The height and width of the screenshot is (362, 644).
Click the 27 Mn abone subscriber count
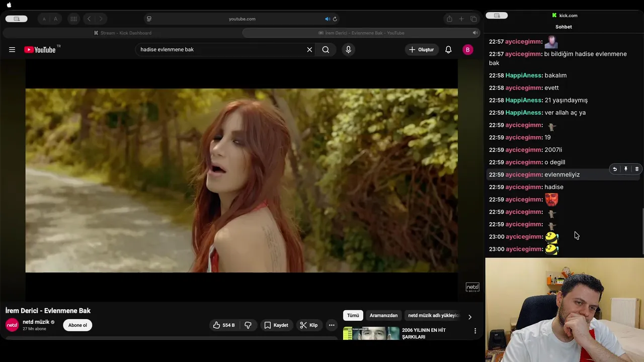tap(34, 329)
